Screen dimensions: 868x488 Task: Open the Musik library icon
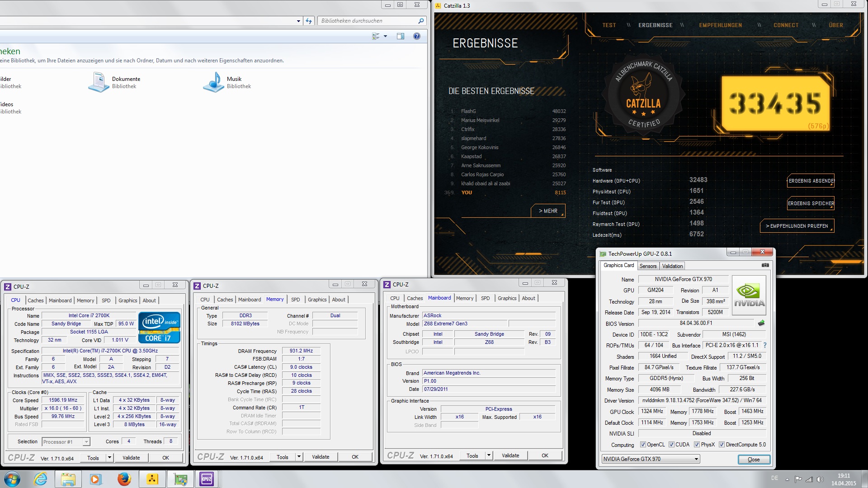213,82
